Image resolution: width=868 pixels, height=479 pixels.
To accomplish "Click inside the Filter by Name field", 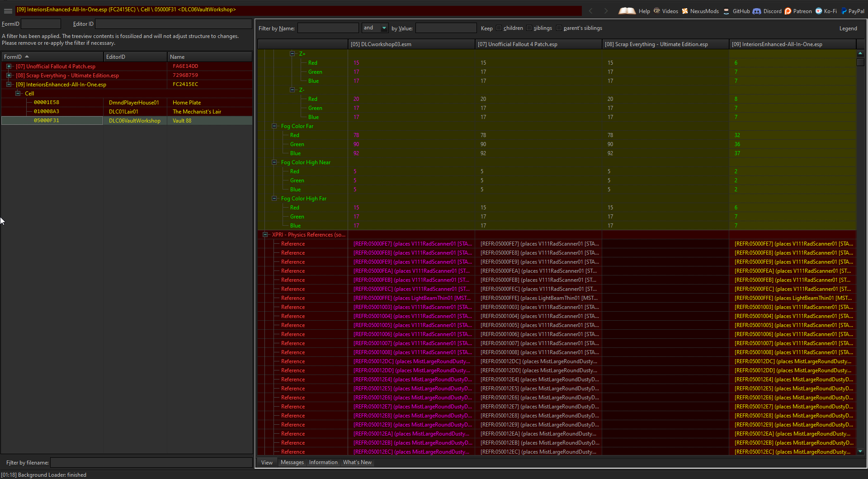I will [x=328, y=28].
